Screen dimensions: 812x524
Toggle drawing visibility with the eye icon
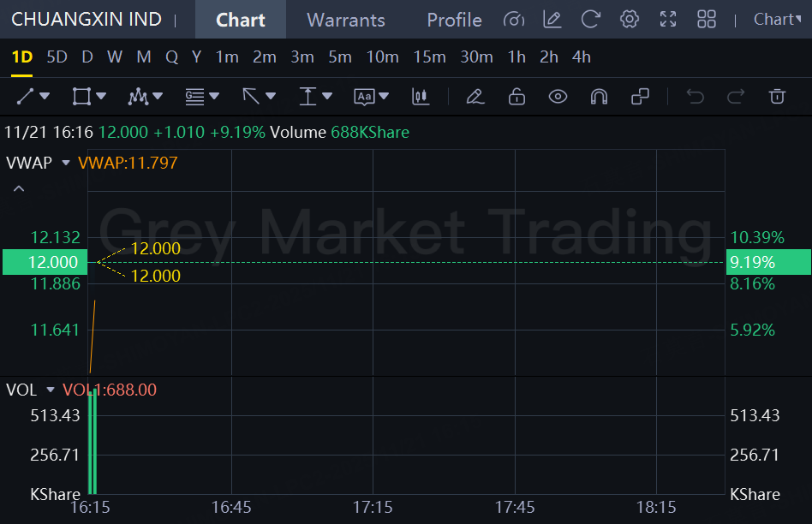point(558,97)
